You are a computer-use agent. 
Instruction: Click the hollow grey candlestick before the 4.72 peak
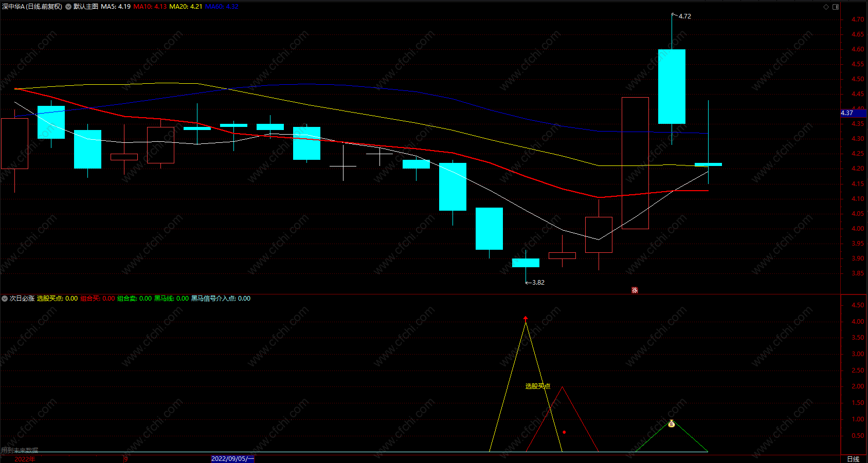click(635, 163)
